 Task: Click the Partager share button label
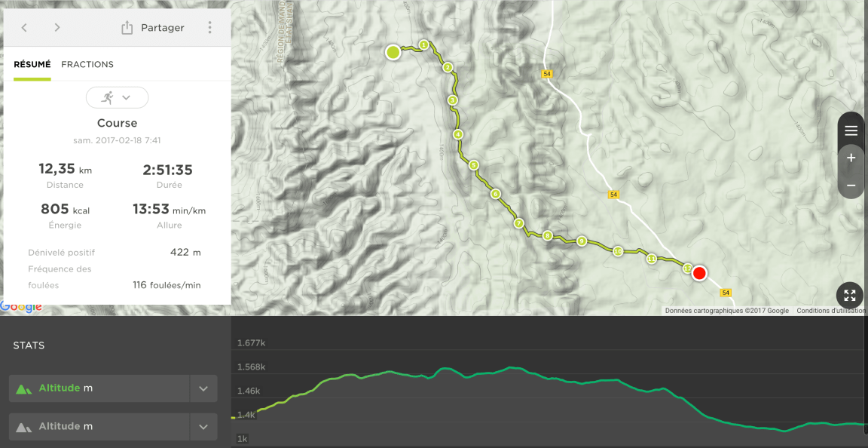(163, 28)
